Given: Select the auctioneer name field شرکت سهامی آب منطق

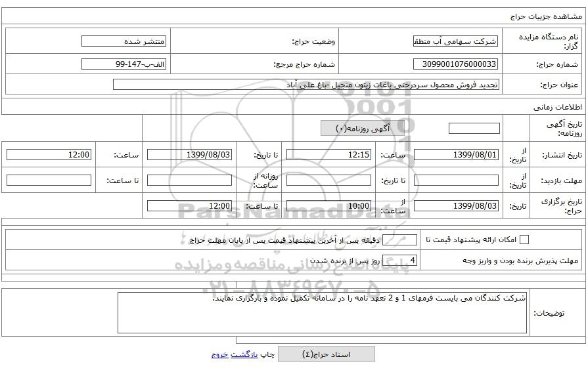Looking at the screenshot, I should 455,41.
